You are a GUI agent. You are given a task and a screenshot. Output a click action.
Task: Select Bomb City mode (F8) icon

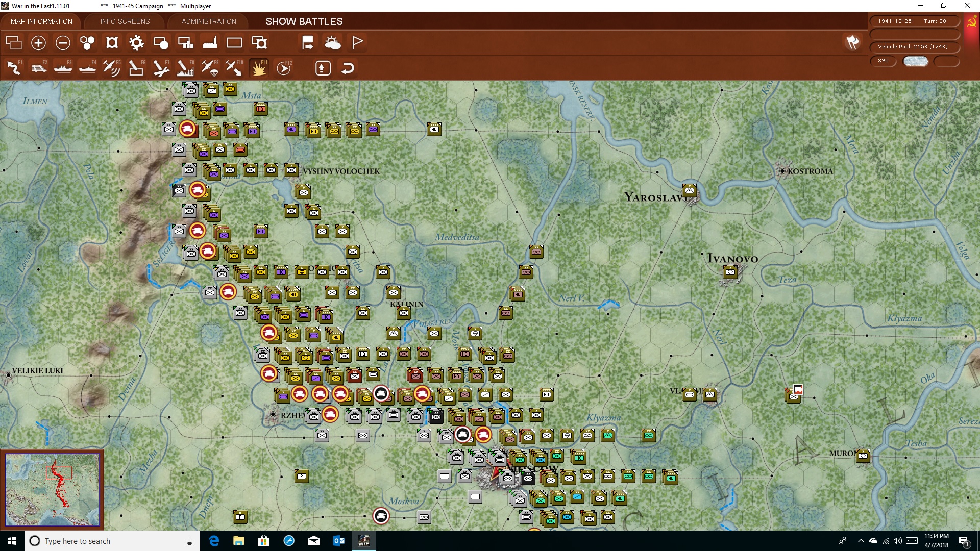(x=185, y=68)
